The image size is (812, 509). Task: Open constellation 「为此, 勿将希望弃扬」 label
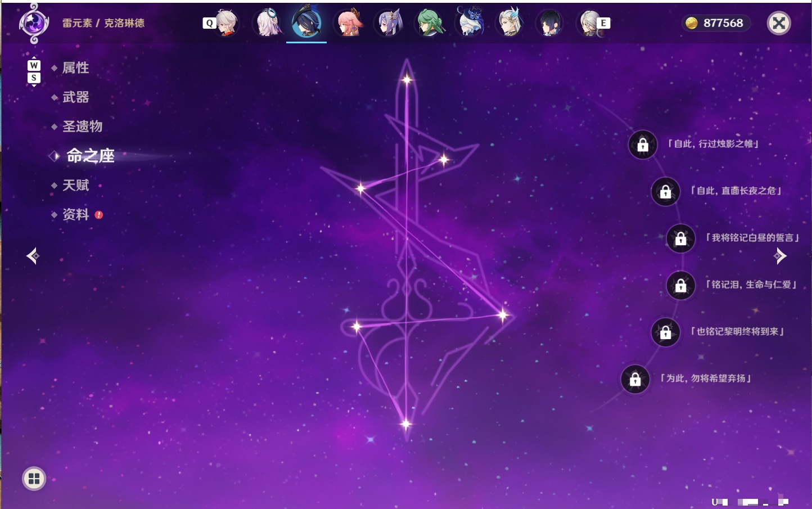(706, 379)
